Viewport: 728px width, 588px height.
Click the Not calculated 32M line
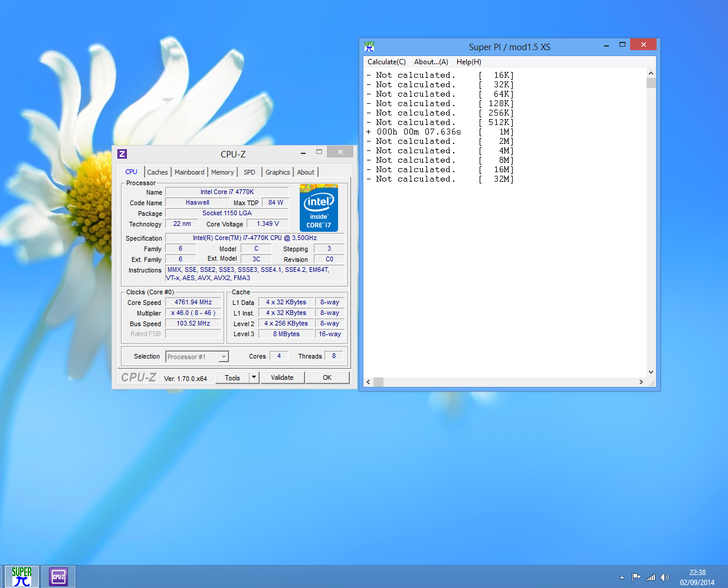(440, 179)
